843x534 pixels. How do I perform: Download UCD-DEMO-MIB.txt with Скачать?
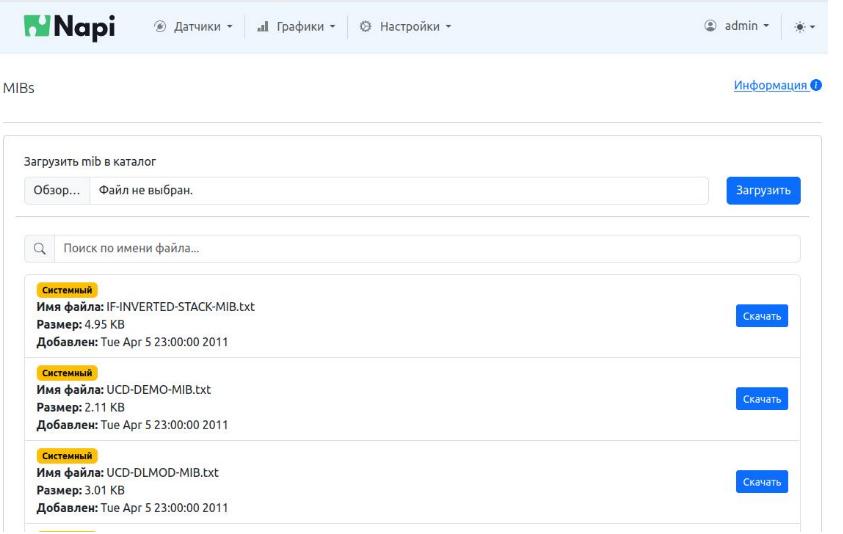761,399
